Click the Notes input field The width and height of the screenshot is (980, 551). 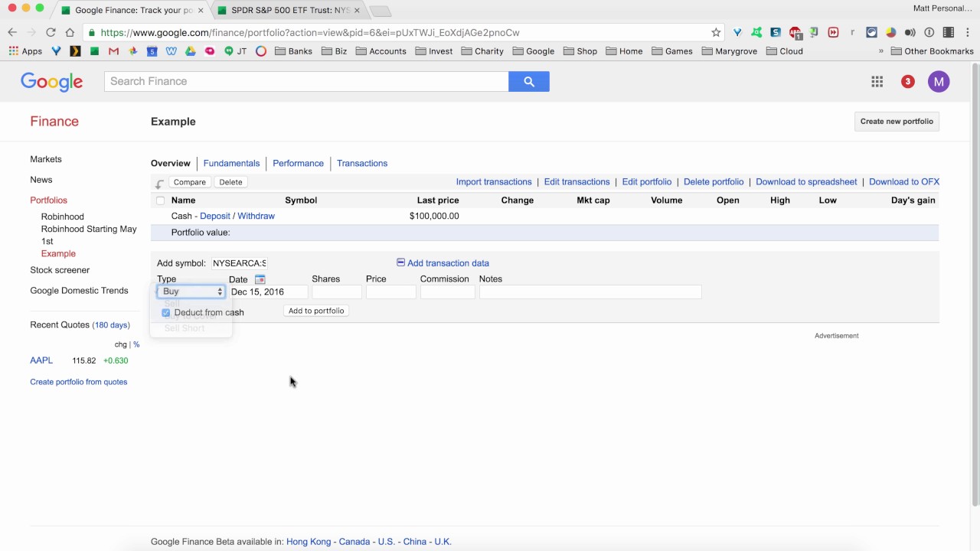590,292
